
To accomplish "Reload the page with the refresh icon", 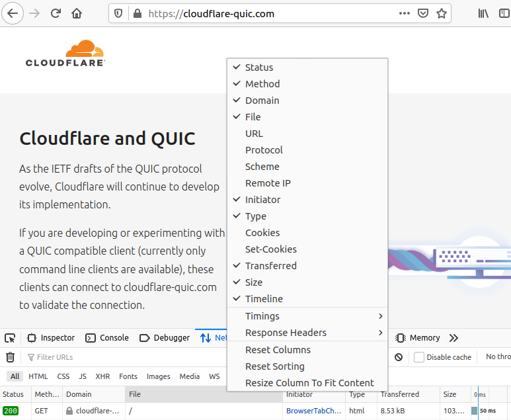I will [x=56, y=13].
